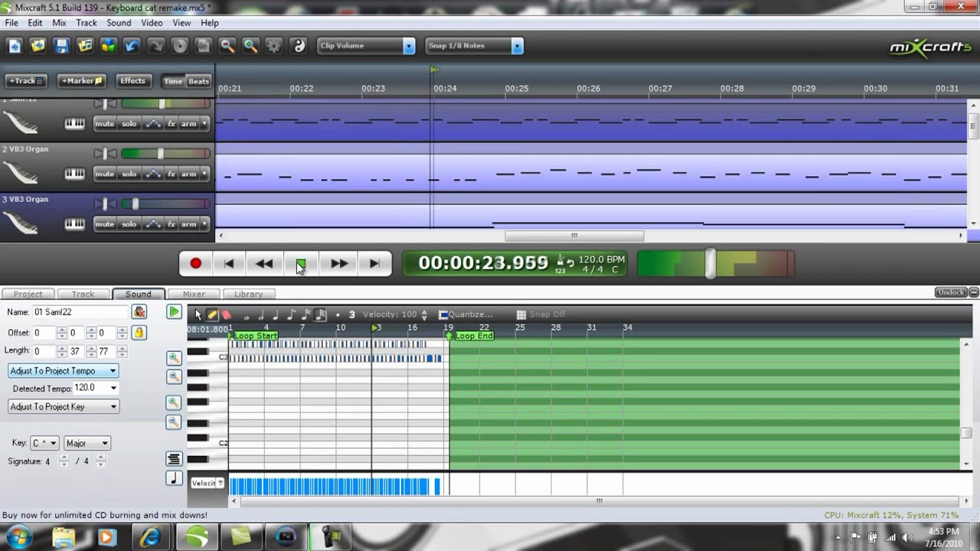Click the edit sound icon next to Name field

[139, 311]
